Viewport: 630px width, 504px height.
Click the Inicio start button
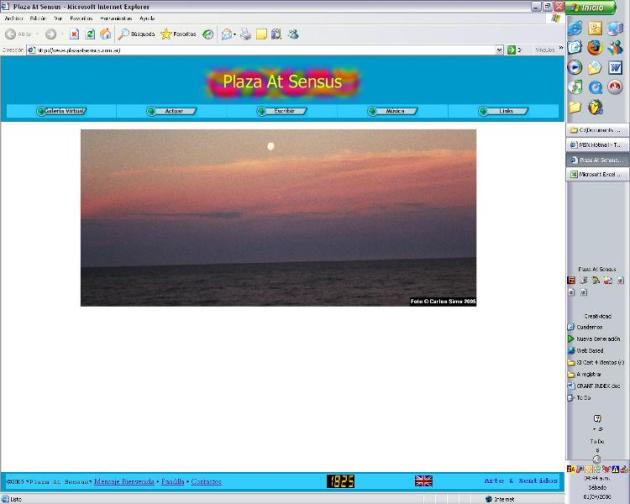(596, 7)
